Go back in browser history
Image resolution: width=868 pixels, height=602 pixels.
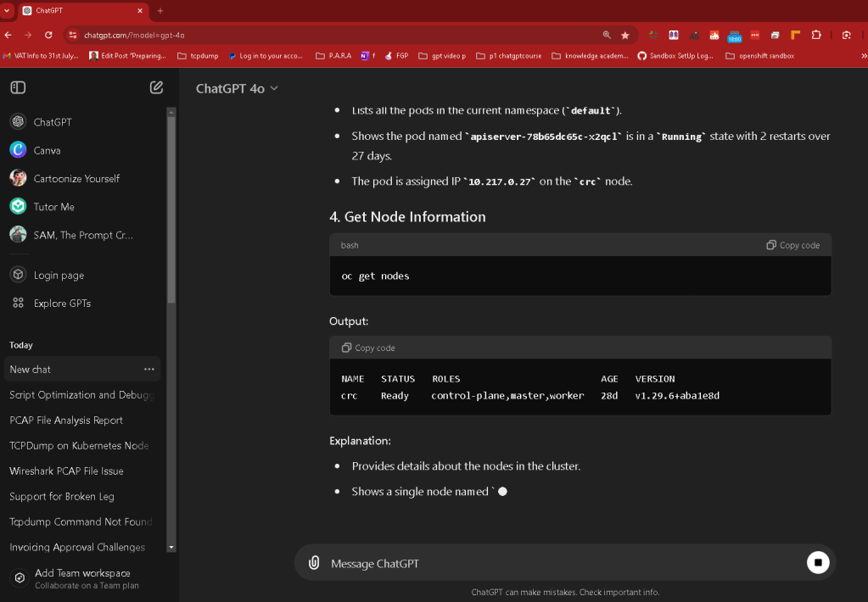pyautogui.click(x=8, y=35)
